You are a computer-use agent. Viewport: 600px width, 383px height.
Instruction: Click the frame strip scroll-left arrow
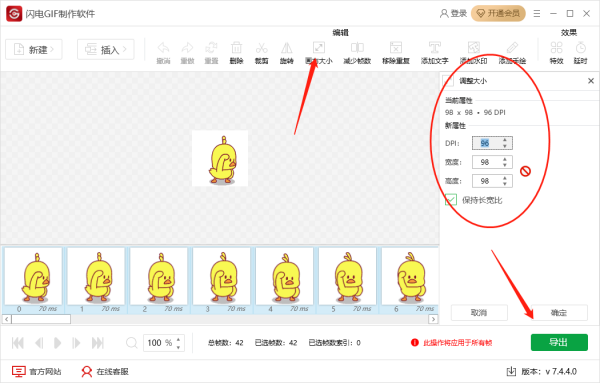pos(7,319)
